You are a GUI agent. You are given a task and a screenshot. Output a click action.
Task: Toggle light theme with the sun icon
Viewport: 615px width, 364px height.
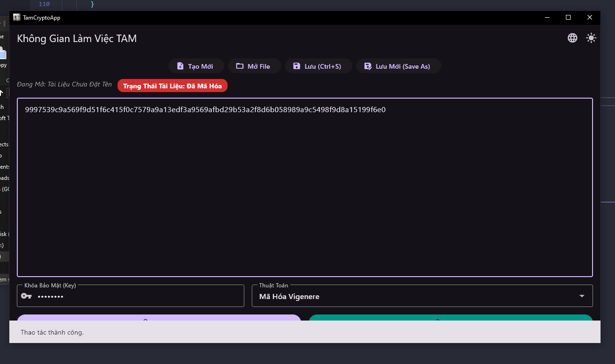pos(591,38)
